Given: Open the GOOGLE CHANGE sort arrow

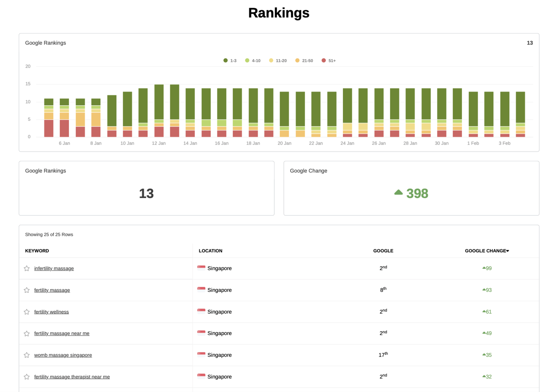Looking at the screenshot, I should click(507, 251).
